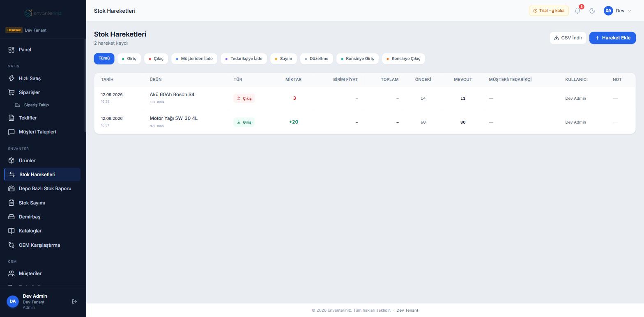Viewport: 644px width, 317px height.
Task: Open the Akü 60Ah Bosch S4 row
Action: [x=365, y=98]
